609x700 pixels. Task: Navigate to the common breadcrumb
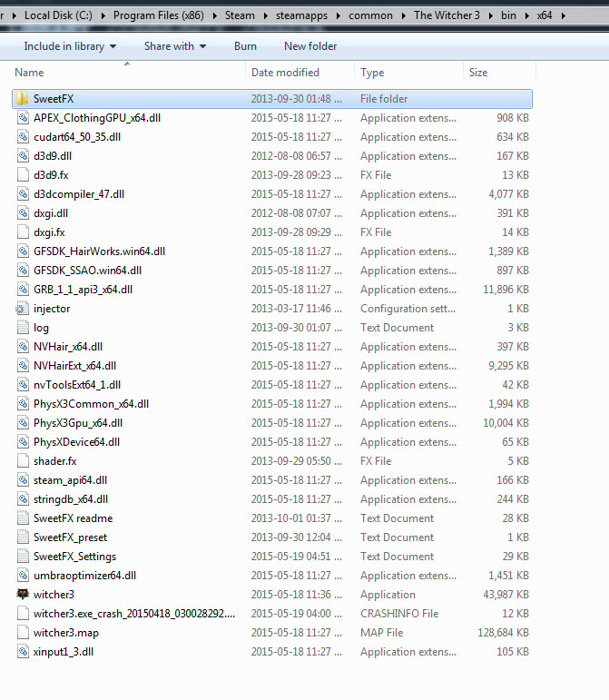coord(370,15)
